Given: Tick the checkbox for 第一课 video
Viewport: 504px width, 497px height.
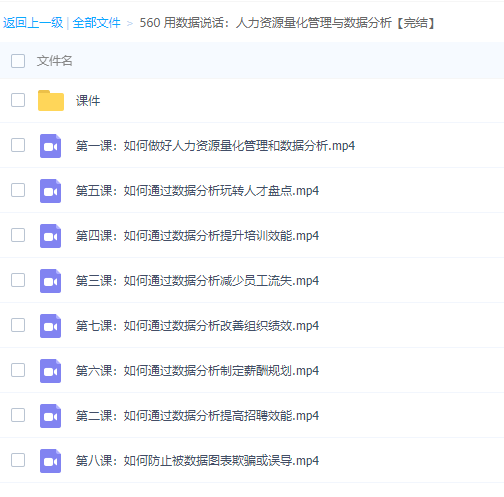Looking at the screenshot, I should coord(18,145).
